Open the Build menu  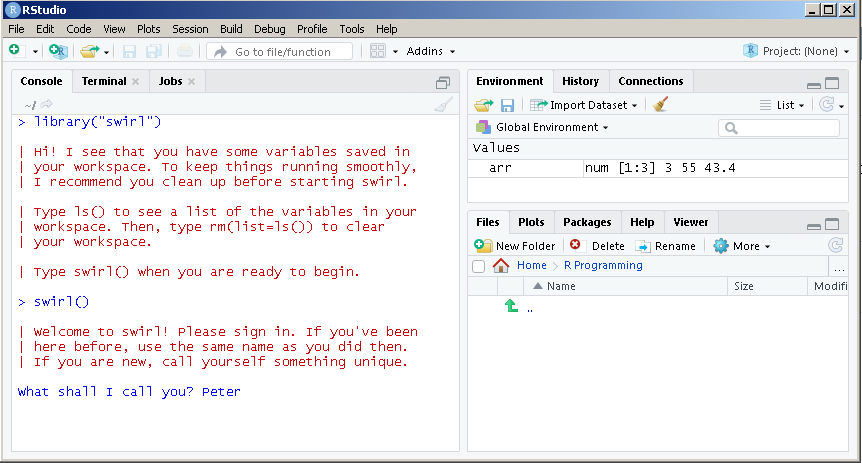(x=231, y=29)
